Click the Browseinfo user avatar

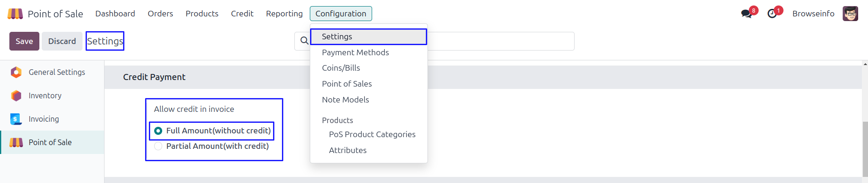click(850, 14)
